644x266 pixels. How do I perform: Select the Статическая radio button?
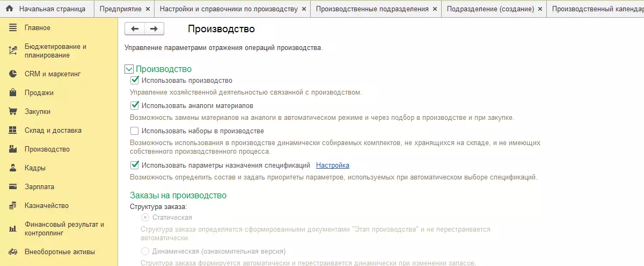pyautogui.click(x=145, y=217)
